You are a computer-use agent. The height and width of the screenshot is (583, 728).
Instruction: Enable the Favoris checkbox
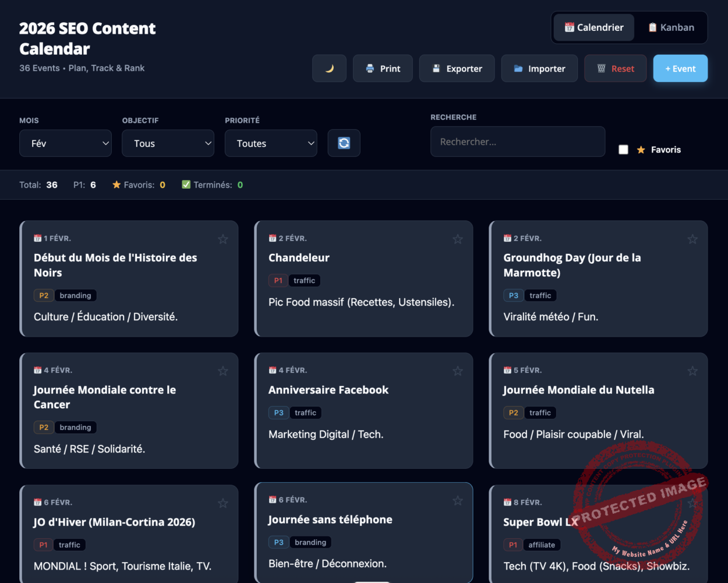click(x=623, y=149)
